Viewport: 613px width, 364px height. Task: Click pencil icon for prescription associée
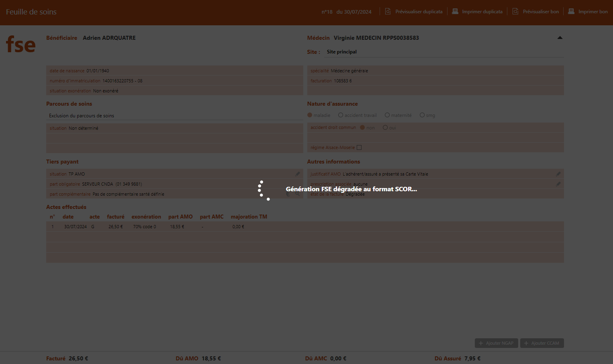pyautogui.click(x=558, y=184)
